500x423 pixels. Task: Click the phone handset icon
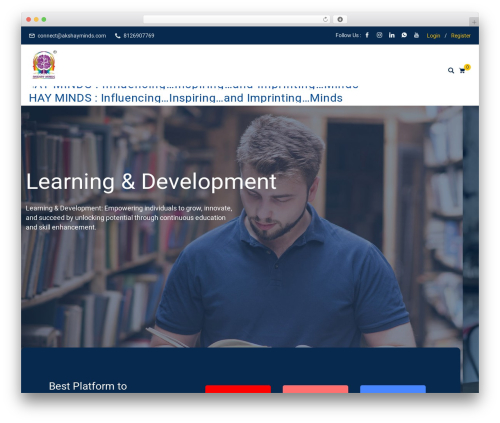(x=118, y=36)
